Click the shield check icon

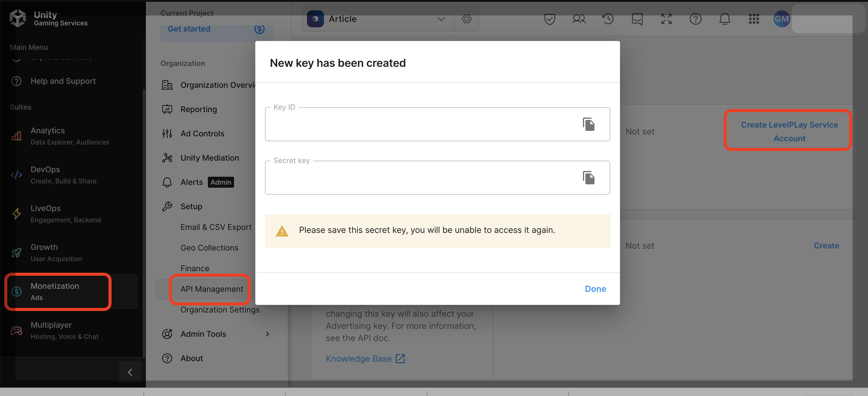(549, 19)
